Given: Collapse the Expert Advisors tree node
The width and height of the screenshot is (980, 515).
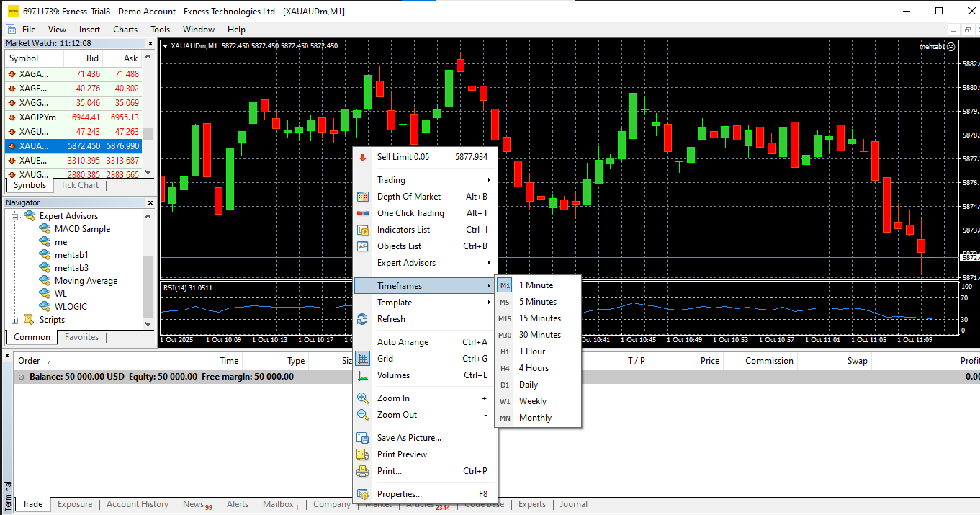Looking at the screenshot, I should [x=15, y=216].
